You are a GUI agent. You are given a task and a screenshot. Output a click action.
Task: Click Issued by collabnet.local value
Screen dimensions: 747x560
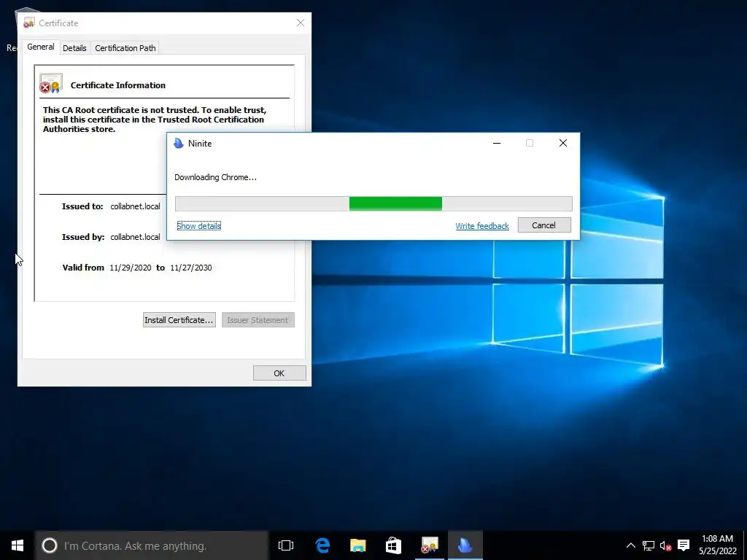coord(135,237)
